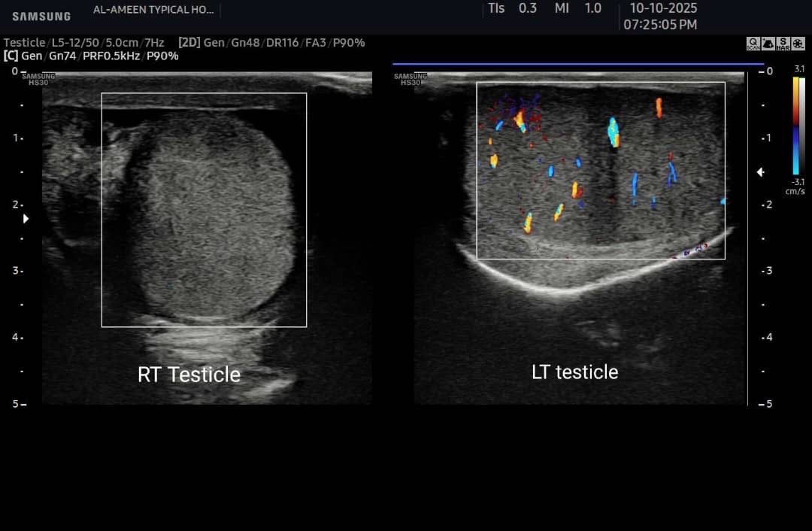Click the focus marker arrow on left depth scale
Image resolution: width=812 pixels, height=531 pixels.
pos(26,219)
